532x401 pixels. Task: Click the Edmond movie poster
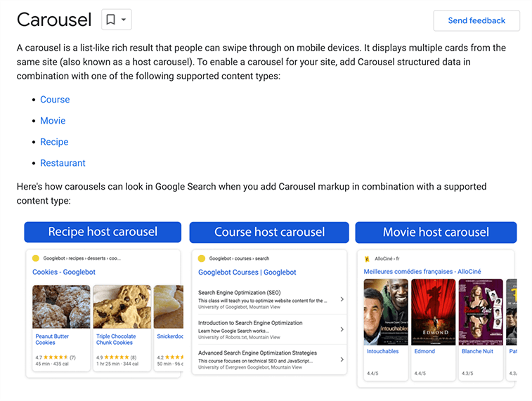click(433, 309)
